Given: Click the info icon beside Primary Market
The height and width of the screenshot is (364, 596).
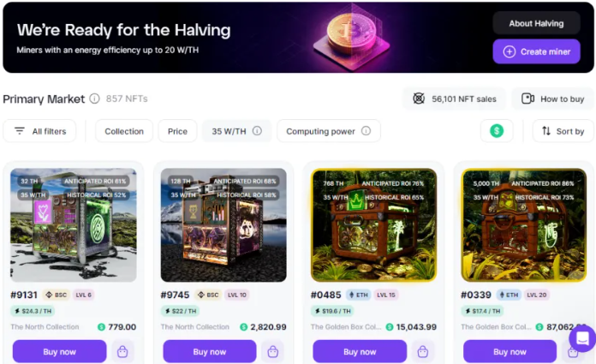Looking at the screenshot, I should click(94, 98).
